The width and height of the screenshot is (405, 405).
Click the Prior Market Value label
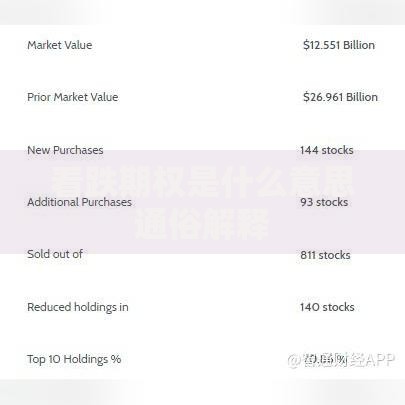pyautogui.click(x=73, y=97)
